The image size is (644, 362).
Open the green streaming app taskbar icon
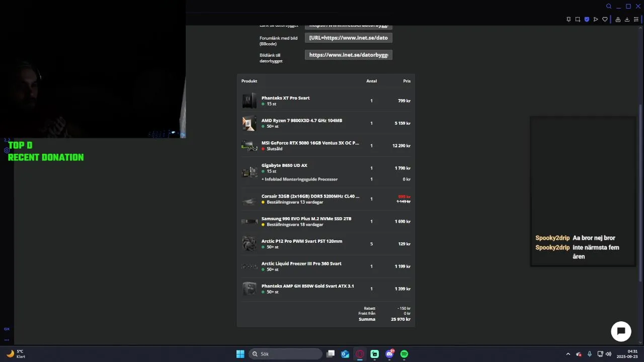(375, 354)
